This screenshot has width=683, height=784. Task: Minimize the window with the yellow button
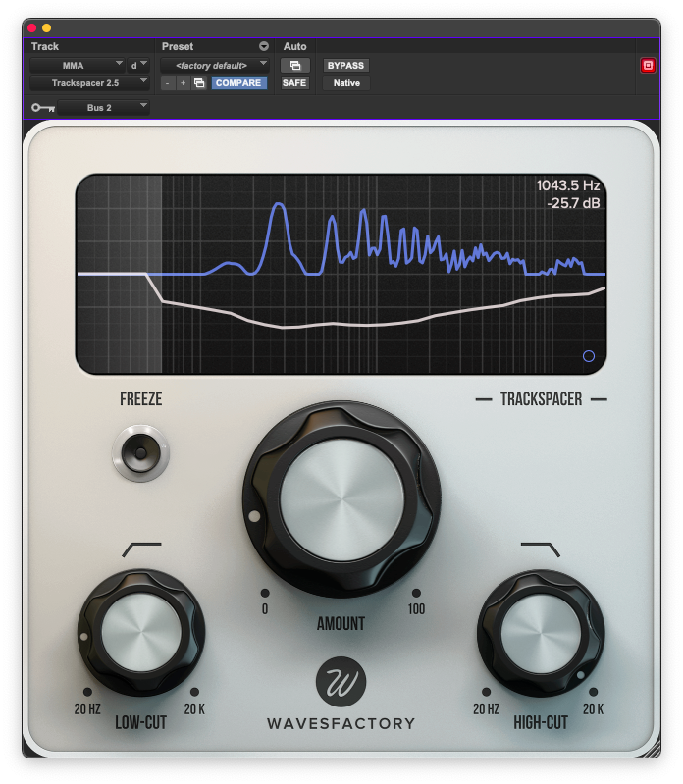tap(46, 28)
